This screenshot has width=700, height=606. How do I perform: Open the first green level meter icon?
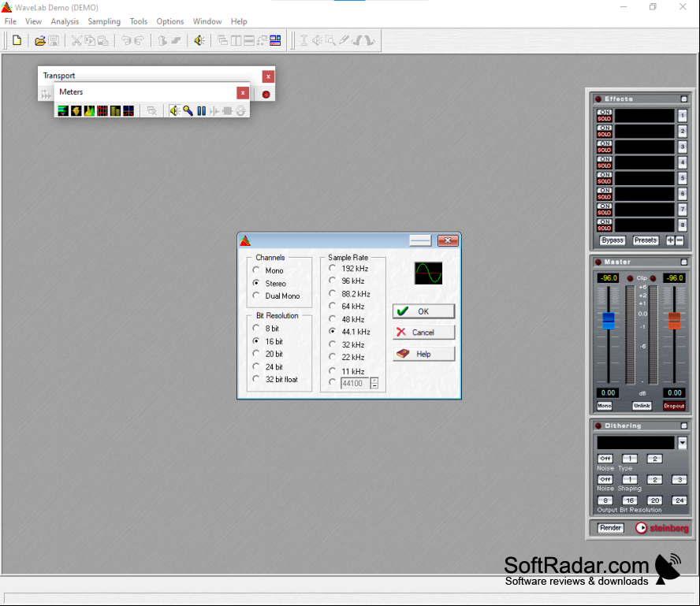pos(63,110)
